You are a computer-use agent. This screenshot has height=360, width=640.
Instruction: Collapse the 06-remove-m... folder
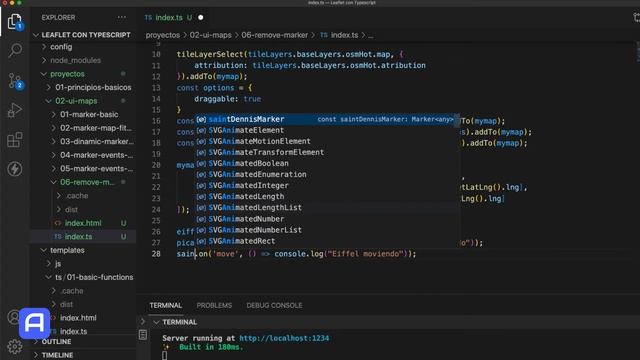(x=83, y=182)
